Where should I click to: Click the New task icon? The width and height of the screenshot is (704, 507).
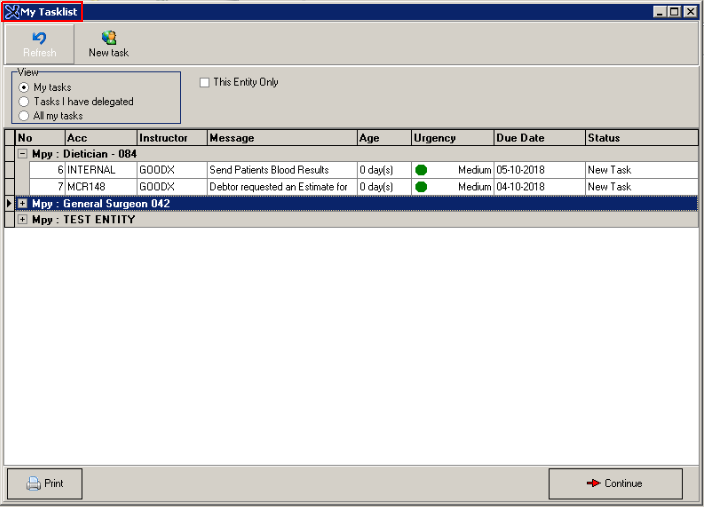[108, 38]
